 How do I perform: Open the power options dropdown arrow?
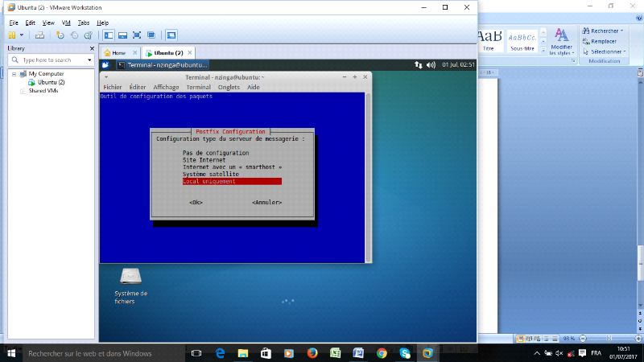point(22,35)
